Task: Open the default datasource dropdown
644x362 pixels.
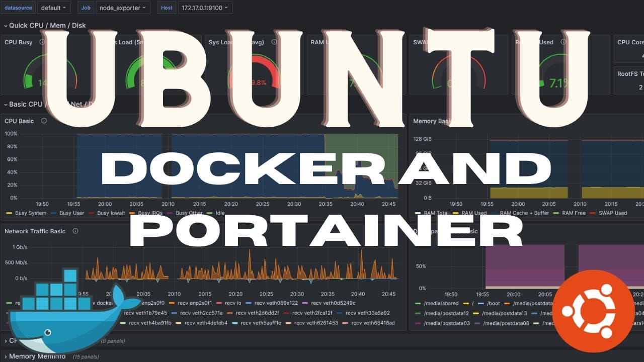Action: pos(54,8)
